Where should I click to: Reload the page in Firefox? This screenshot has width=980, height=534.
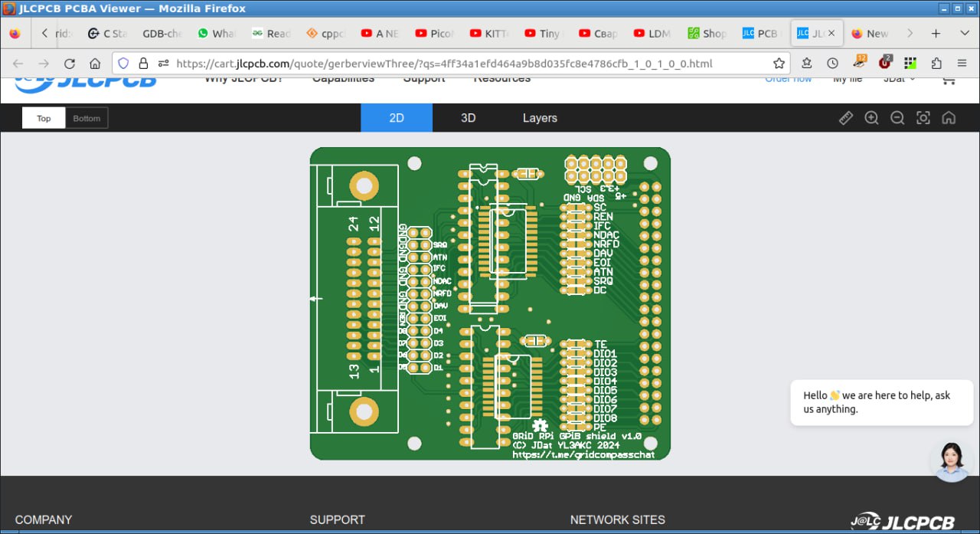pyautogui.click(x=70, y=64)
